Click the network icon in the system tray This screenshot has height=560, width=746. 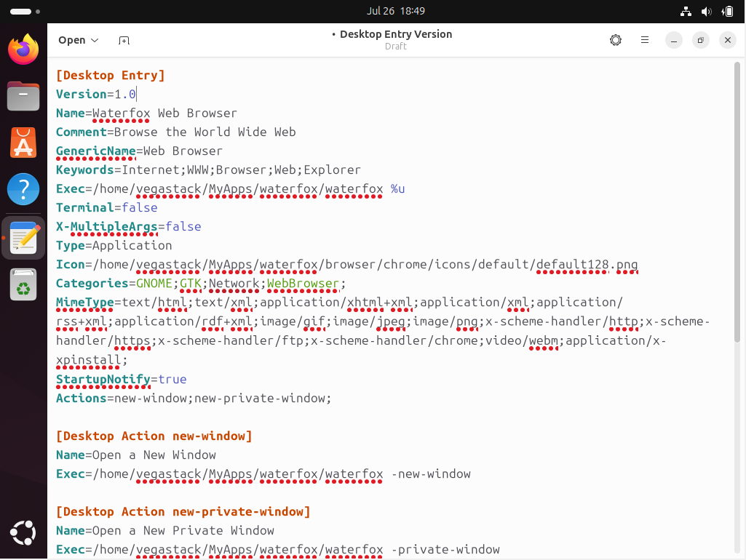click(686, 11)
